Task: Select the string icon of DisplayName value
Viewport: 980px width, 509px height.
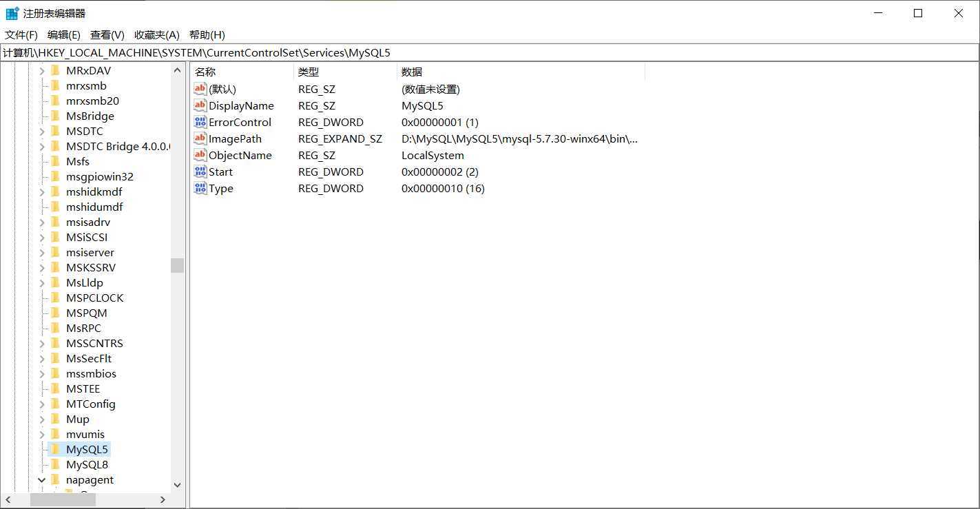Action: pos(200,105)
